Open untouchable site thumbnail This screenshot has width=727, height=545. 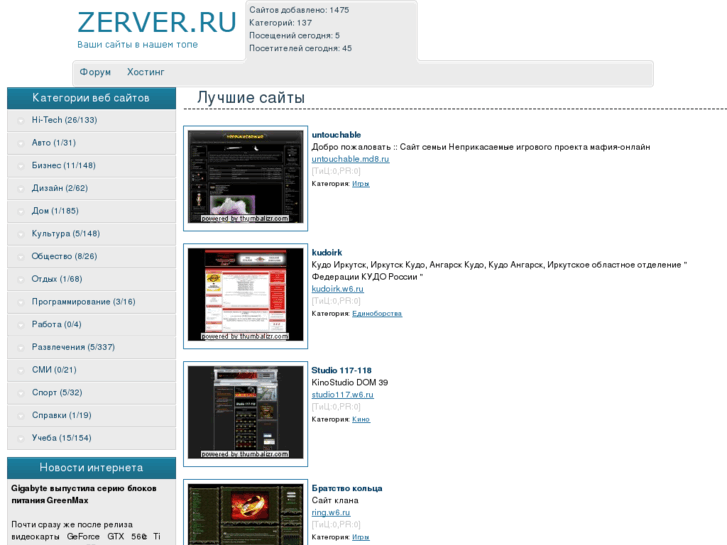point(245,178)
